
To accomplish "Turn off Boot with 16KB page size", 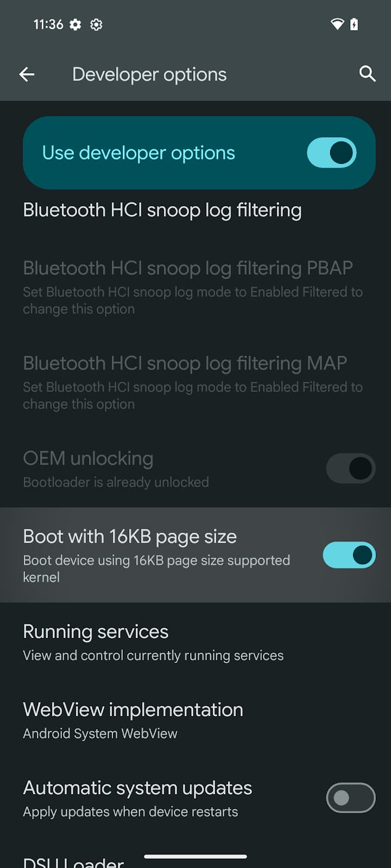I will [349, 555].
